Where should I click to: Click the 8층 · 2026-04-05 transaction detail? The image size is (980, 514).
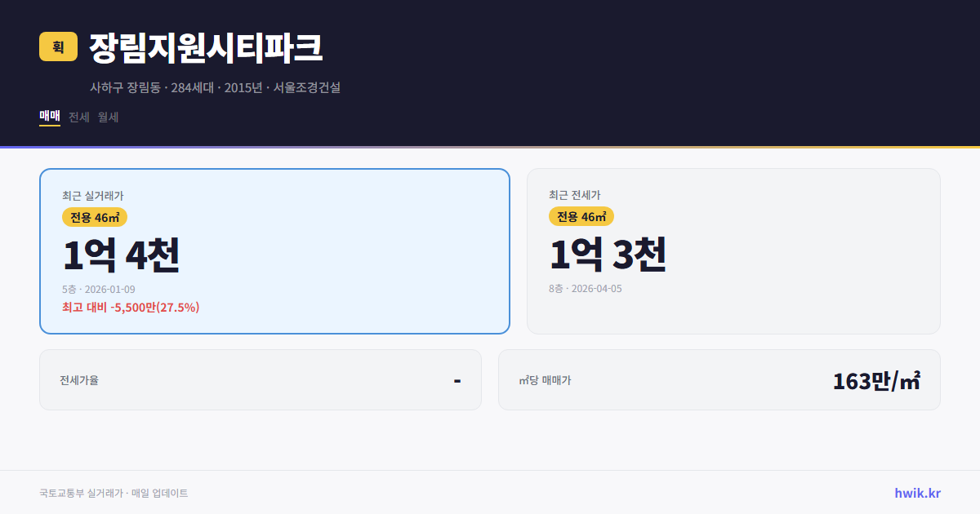(x=586, y=288)
